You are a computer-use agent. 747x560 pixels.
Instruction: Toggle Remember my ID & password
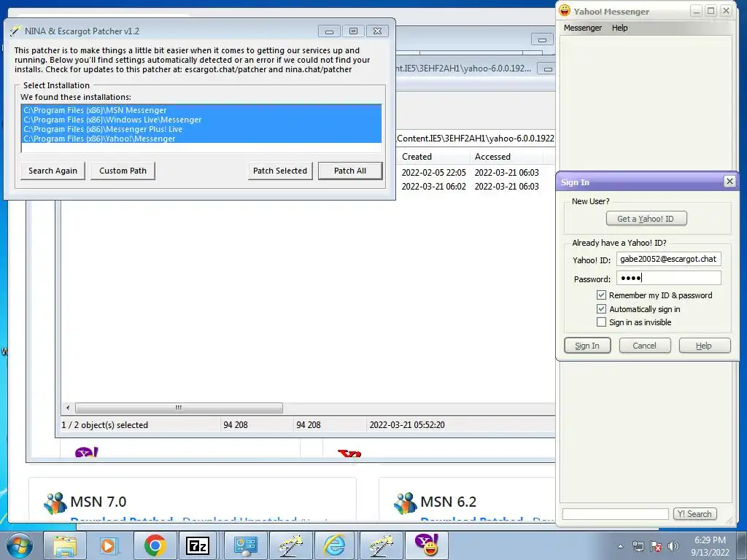601,295
